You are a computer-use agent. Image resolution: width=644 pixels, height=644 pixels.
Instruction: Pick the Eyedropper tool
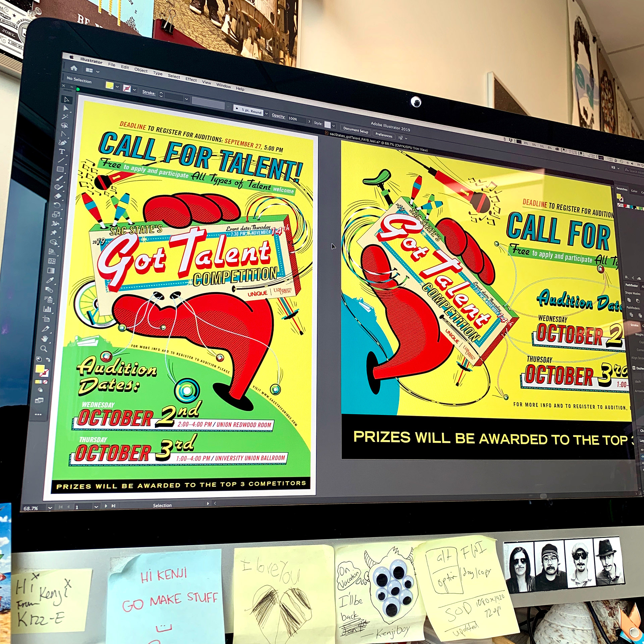tap(50, 280)
